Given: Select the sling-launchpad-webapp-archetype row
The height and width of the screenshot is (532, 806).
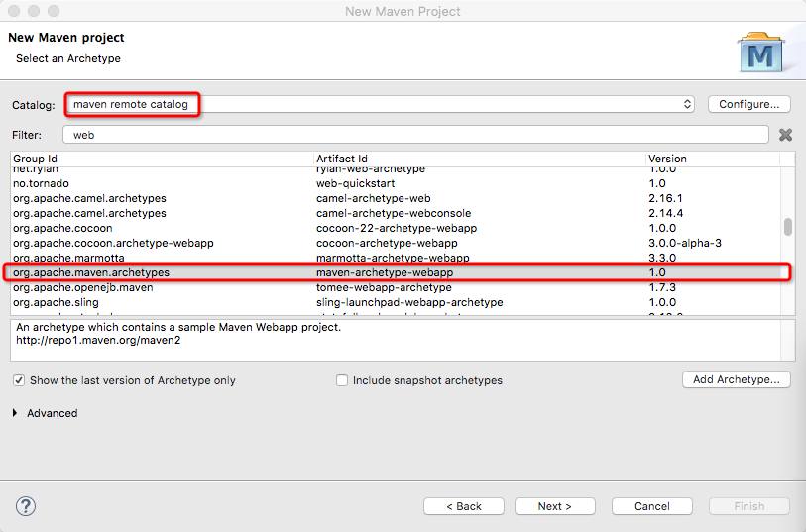Looking at the screenshot, I should tap(396, 302).
